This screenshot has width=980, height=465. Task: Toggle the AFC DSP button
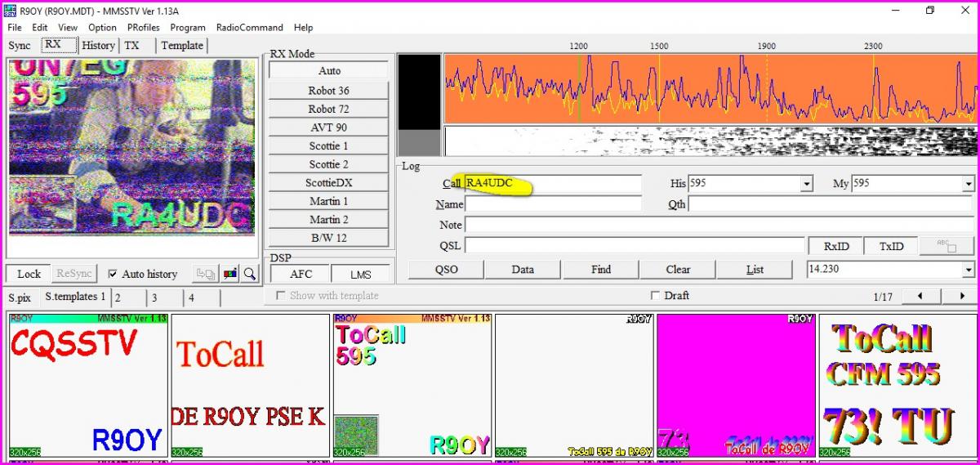[x=301, y=275]
